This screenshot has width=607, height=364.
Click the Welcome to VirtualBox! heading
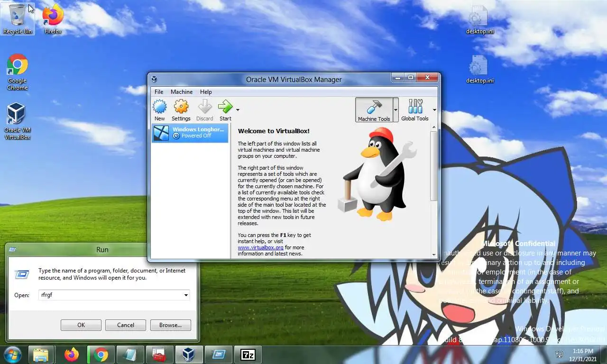274,131
